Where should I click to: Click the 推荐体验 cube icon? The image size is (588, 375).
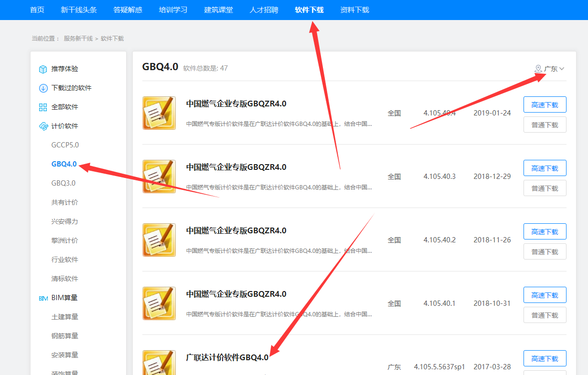click(x=43, y=69)
